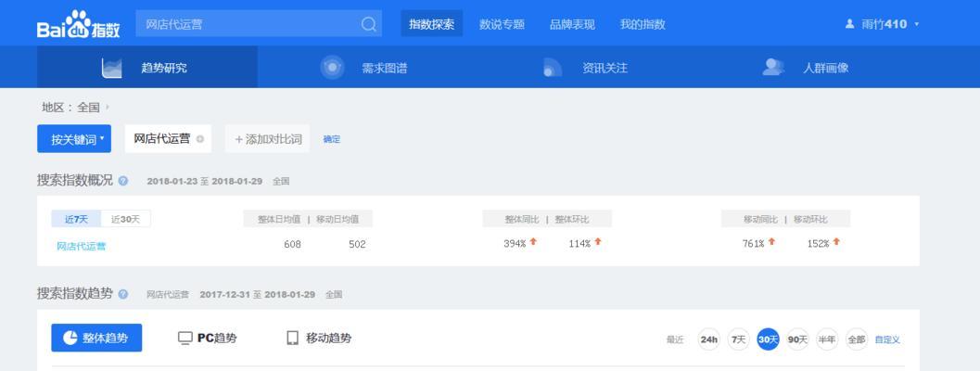Image resolution: width=980 pixels, height=371 pixels.
Task: Switch to the 需求图谱 tab
Action: click(367, 67)
